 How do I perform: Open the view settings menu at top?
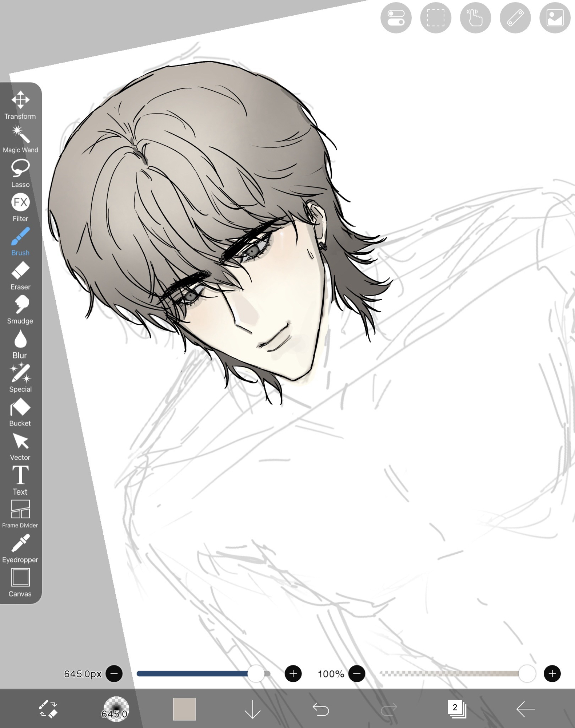396,18
